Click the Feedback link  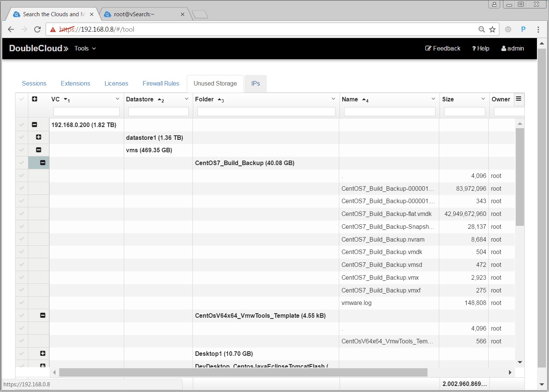point(443,49)
